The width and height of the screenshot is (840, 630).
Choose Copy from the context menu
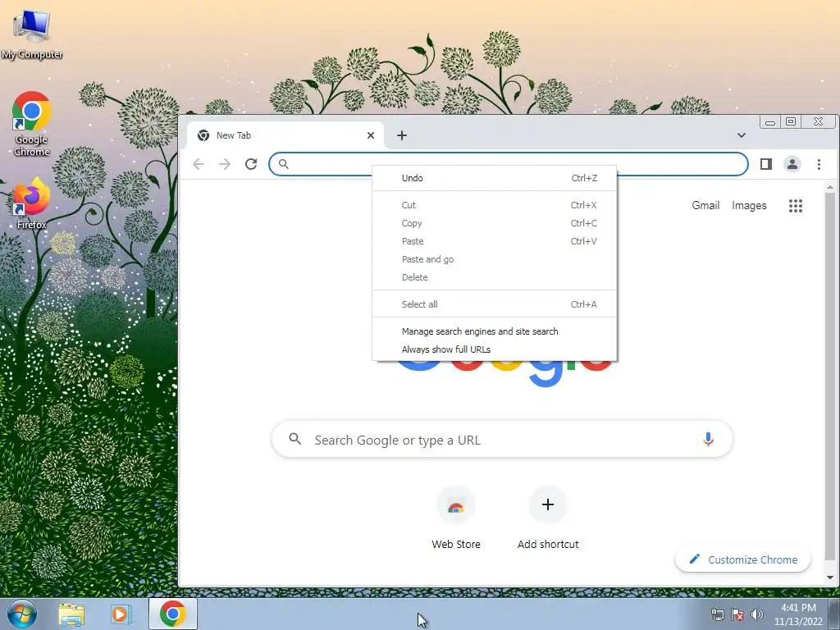coord(495,223)
